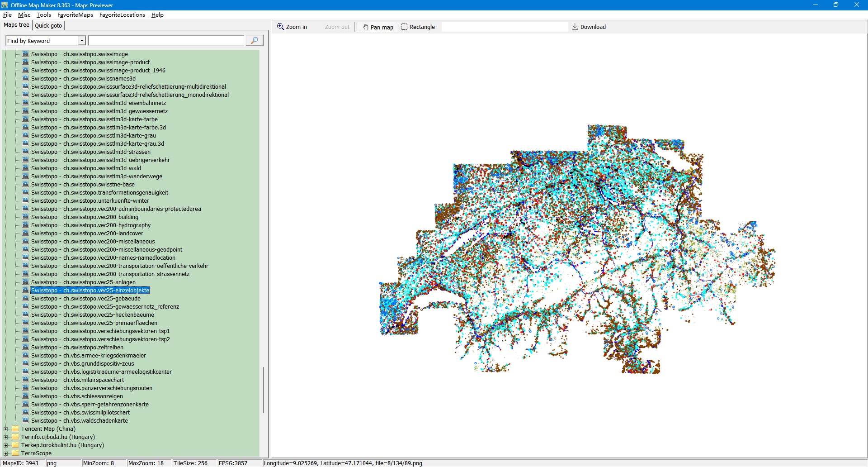Open the Tools menu

click(x=43, y=15)
